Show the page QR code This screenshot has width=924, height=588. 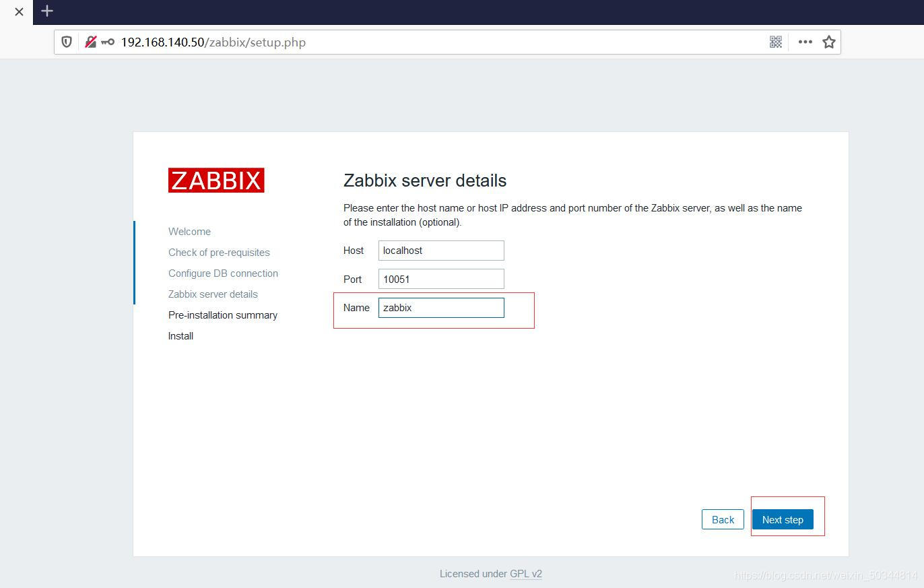click(776, 42)
